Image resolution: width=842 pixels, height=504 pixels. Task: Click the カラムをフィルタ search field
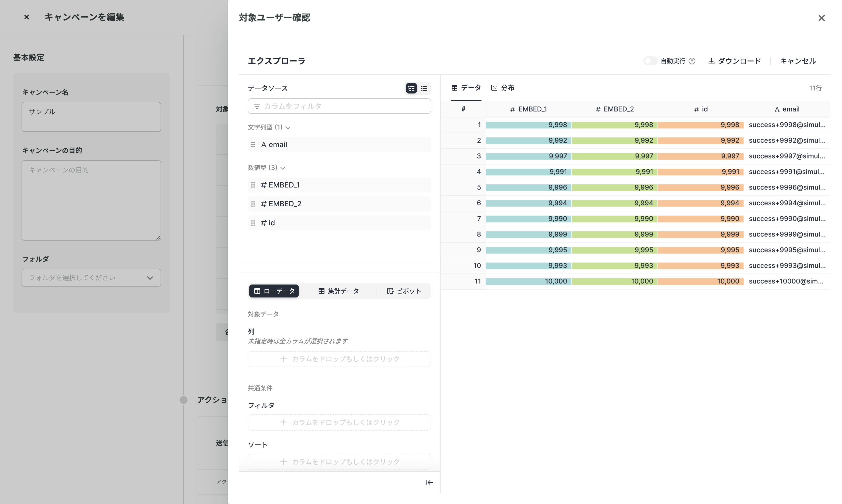(339, 106)
